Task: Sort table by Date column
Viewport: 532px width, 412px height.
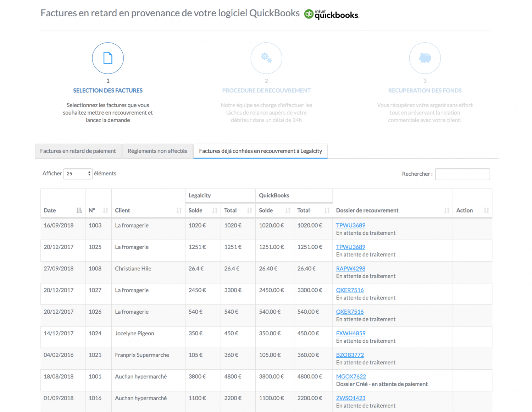Action: (63, 210)
